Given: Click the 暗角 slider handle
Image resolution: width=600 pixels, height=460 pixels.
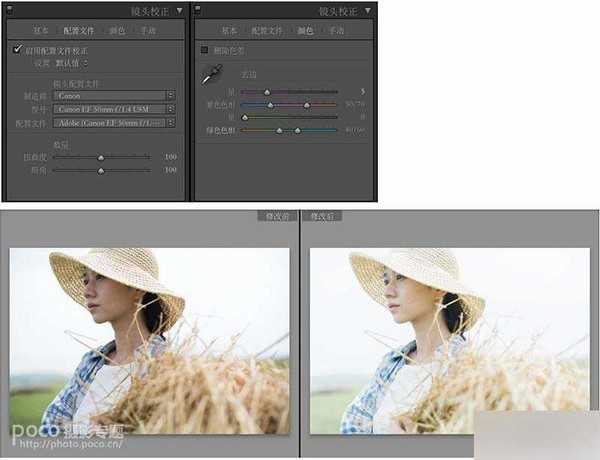Looking at the screenshot, I should (x=101, y=171).
